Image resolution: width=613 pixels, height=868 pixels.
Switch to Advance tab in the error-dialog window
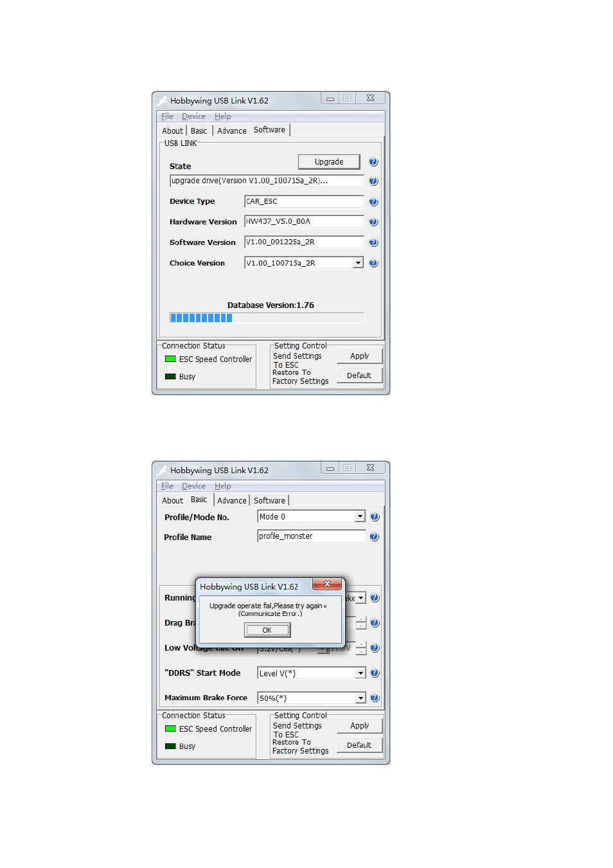click(x=231, y=500)
